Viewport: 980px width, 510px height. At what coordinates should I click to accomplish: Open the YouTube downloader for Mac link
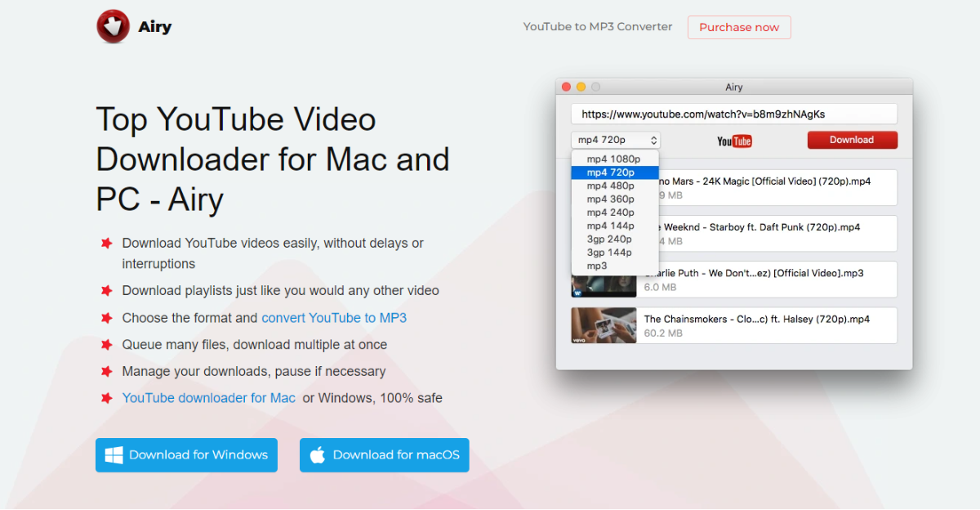pyautogui.click(x=209, y=398)
